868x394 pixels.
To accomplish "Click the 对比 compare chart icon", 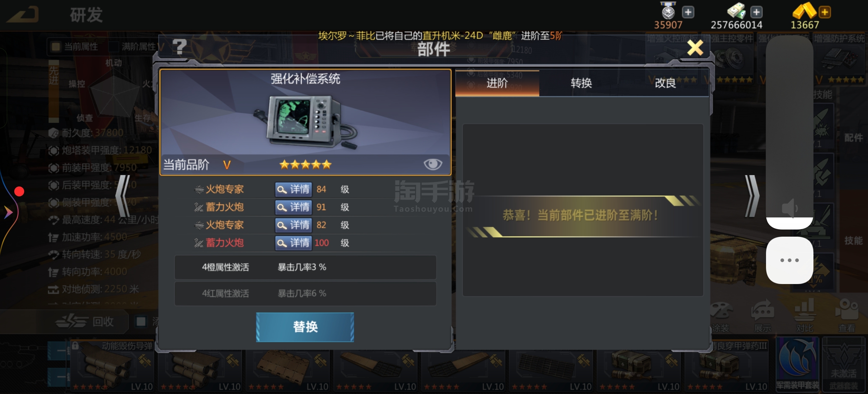I will tap(804, 316).
